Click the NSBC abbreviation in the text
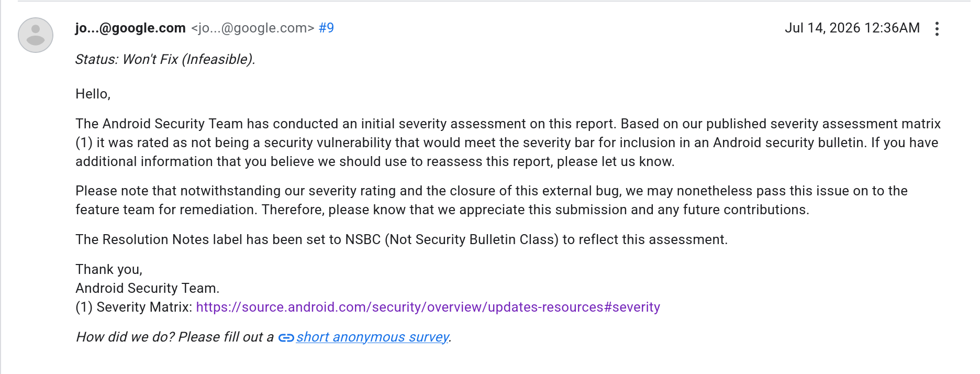980x374 pixels. pos(363,239)
